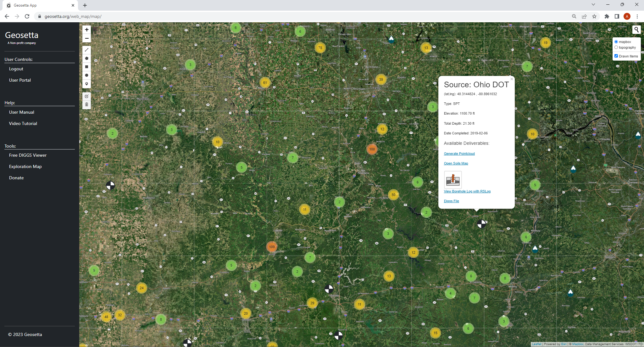Share this page icon in address bar
644x347 pixels.
coord(584,16)
